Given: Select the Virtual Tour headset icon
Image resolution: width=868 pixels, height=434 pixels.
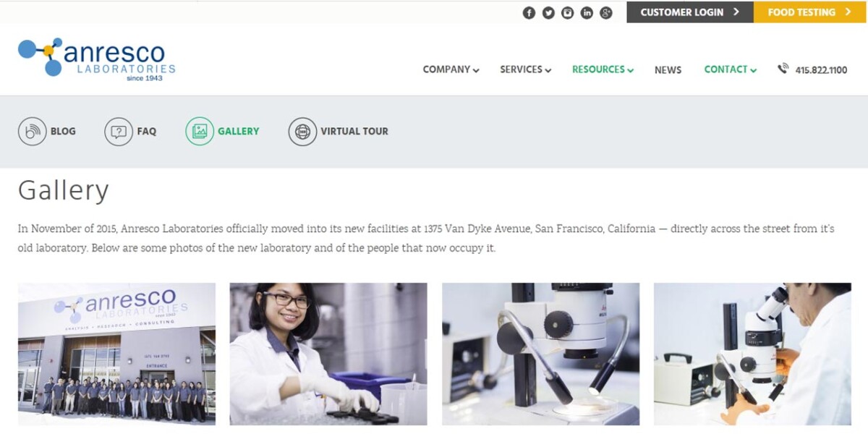Looking at the screenshot, I should [302, 131].
